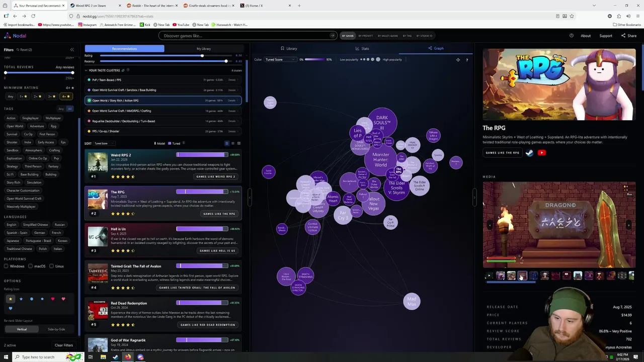Image resolution: width=644 pixels, height=362 pixels.
Task: Open a new browser tab with plus icon
Action: click(x=299, y=6)
